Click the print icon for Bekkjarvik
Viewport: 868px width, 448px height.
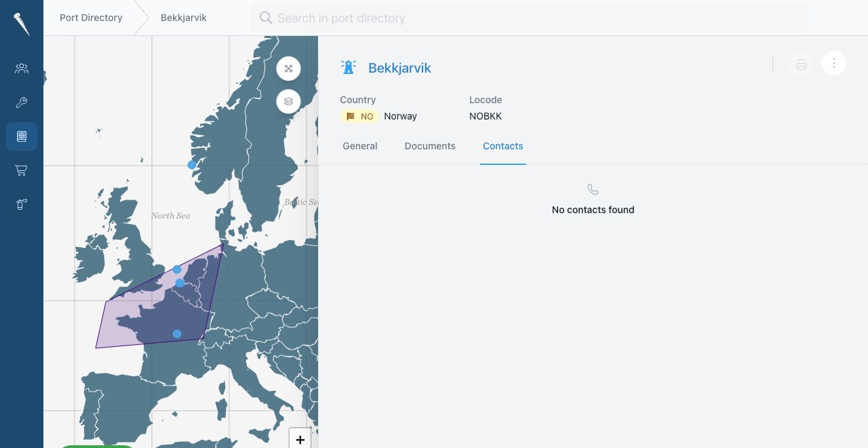802,64
